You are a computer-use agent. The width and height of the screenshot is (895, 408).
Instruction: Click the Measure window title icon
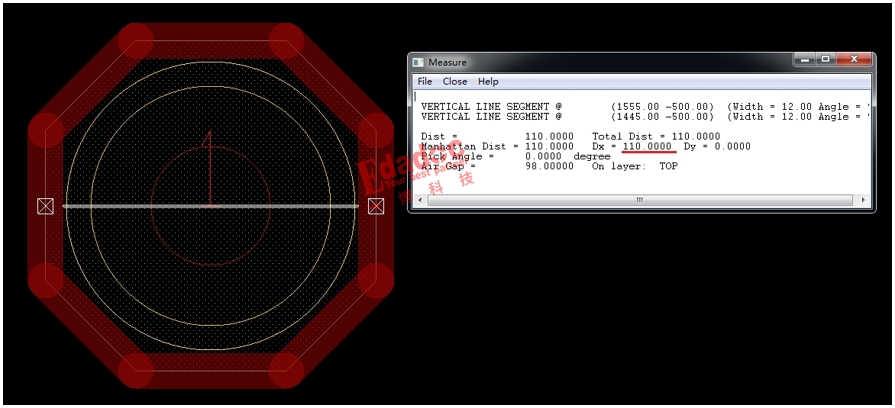(x=419, y=62)
